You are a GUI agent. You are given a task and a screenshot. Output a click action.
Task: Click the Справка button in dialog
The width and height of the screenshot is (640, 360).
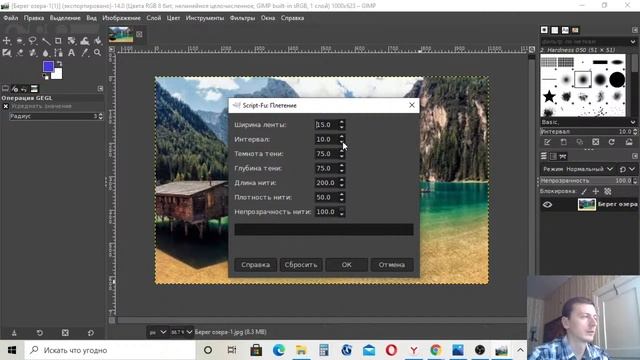pyautogui.click(x=256, y=265)
